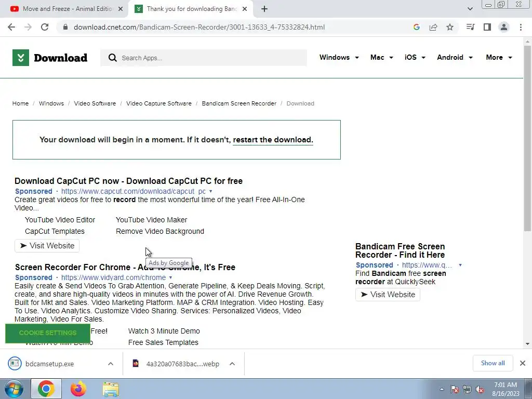
Task: Click the padlock site info icon
Action: point(65,27)
